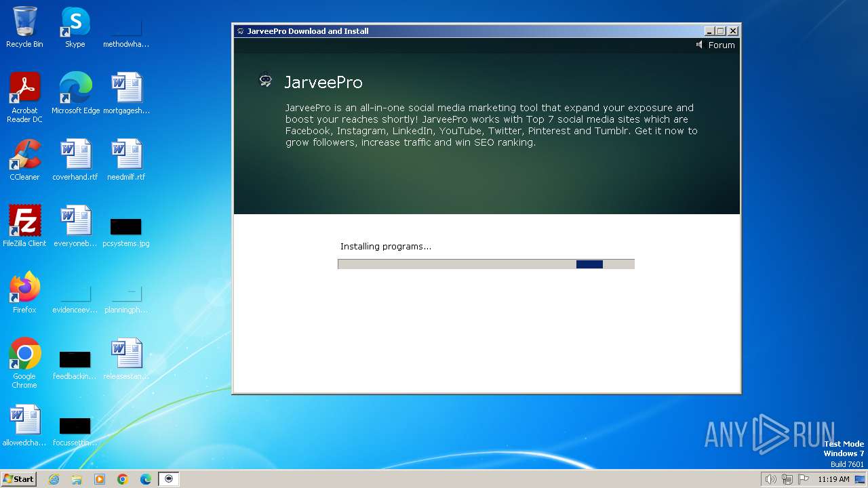The image size is (868, 488).
Task: Open Windows Media Player from the taskbar
Action: 100,479
